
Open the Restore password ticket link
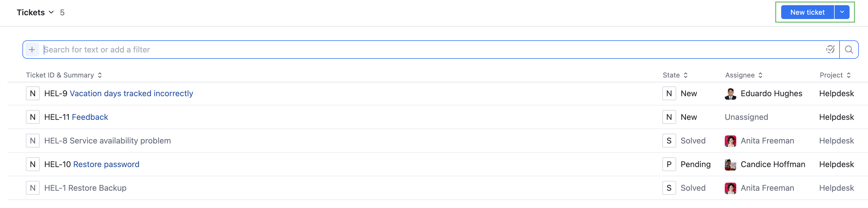coord(106,164)
